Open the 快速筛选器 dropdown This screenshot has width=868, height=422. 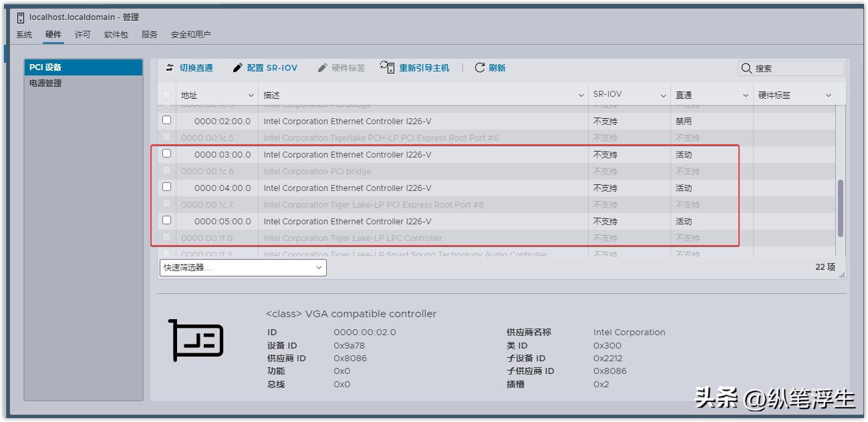[242, 267]
